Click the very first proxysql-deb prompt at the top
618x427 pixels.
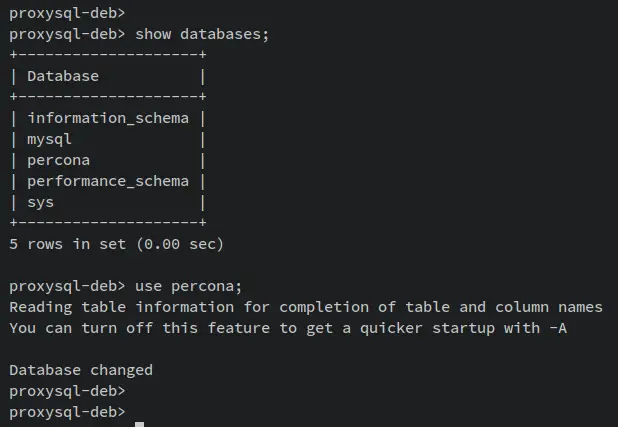67,13
